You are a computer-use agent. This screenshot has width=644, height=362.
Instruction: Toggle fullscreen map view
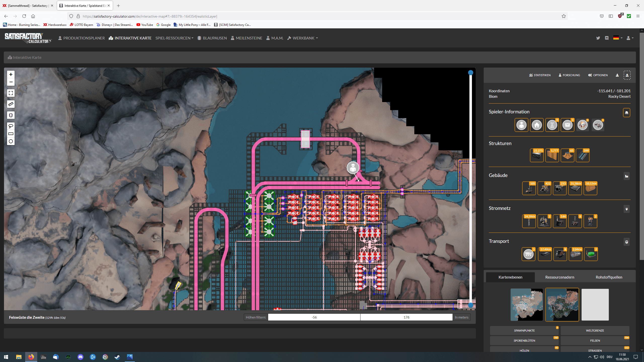[x=11, y=93]
